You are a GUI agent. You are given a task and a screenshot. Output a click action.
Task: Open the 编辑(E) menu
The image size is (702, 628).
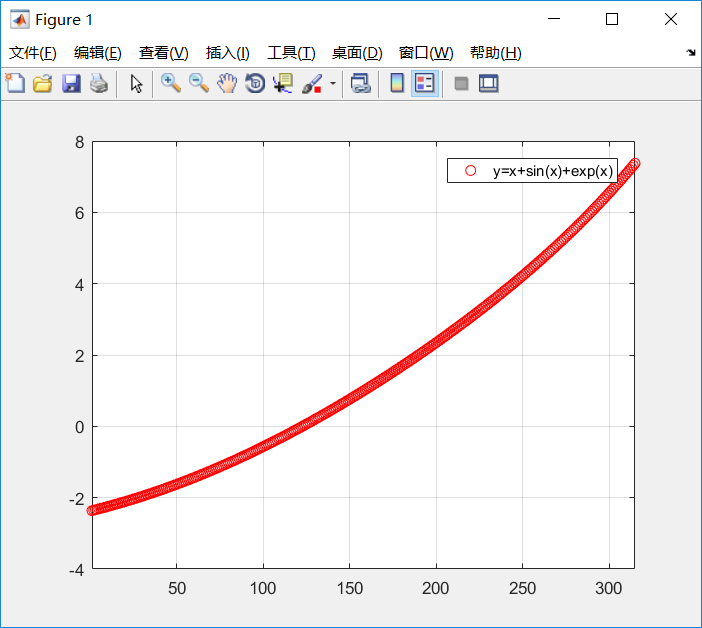98,53
